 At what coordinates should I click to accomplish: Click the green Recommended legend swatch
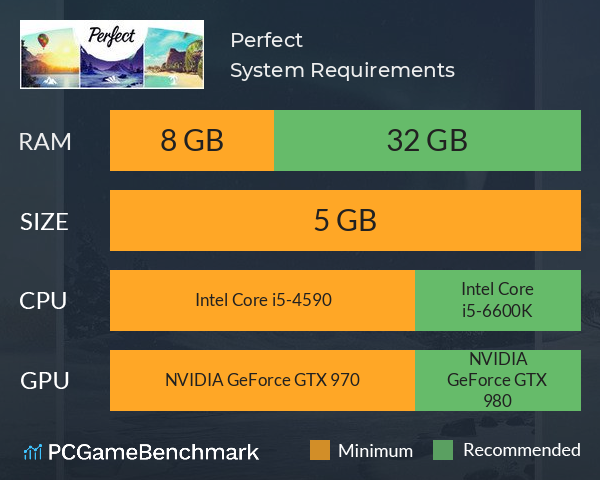pyautogui.click(x=443, y=450)
